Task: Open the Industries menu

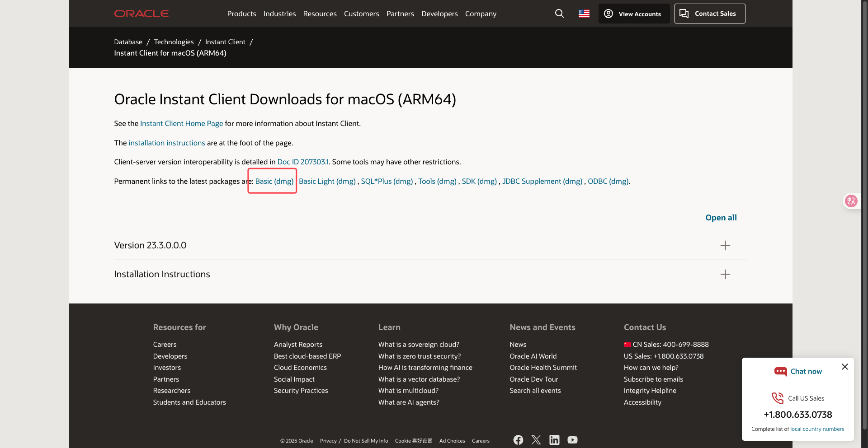Action: [x=279, y=14]
